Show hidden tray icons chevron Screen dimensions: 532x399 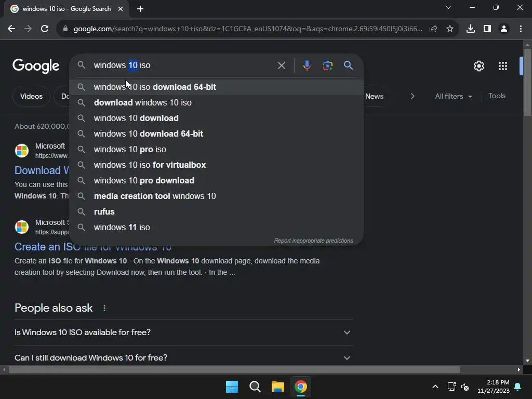tap(435, 387)
